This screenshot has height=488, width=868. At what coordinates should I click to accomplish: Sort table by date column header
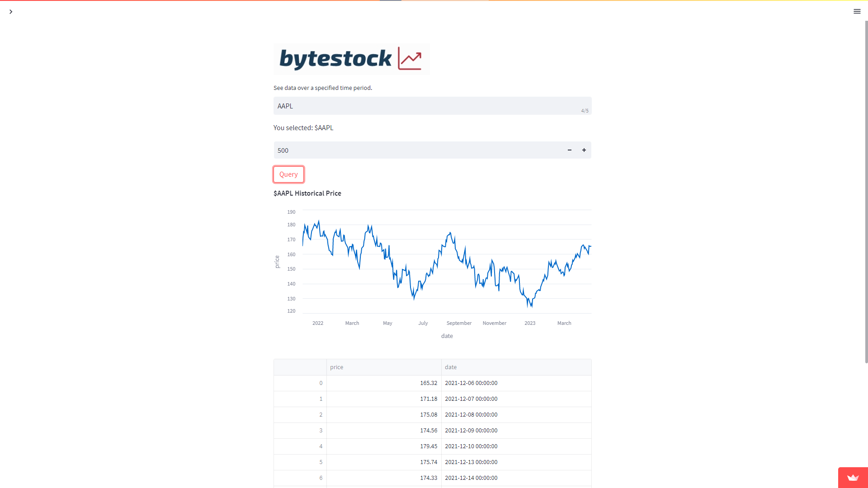516,367
